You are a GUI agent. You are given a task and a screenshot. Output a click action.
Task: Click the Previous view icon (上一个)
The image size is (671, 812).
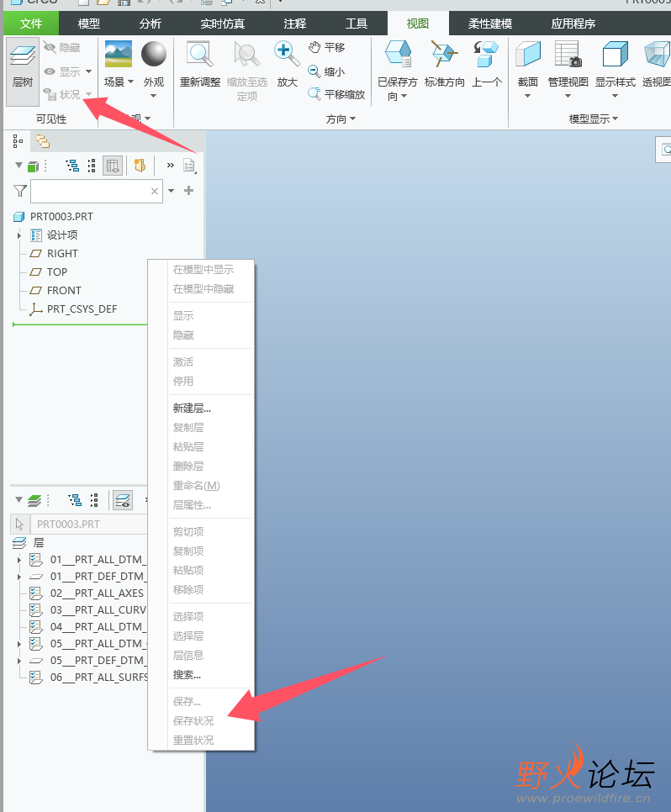click(x=486, y=55)
